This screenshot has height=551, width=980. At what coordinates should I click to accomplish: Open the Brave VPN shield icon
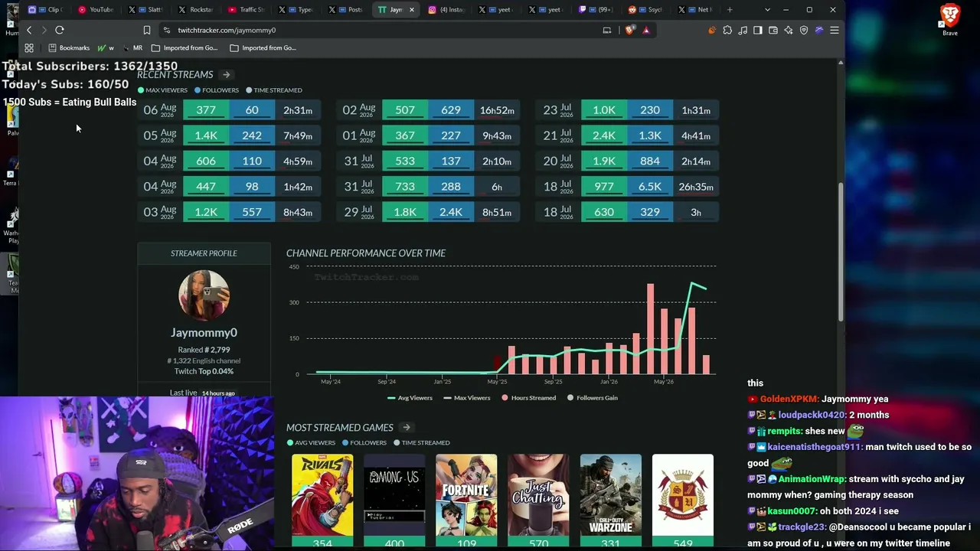click(x=804, y=30)
